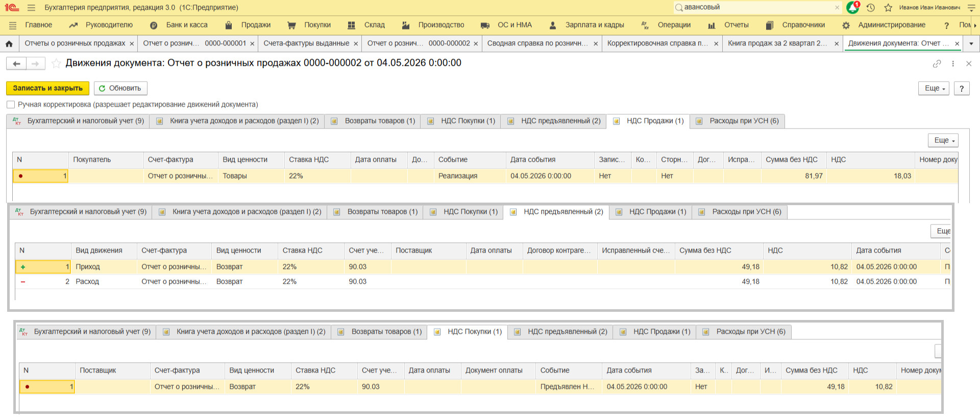
Task: Open the Еще menu above table
Action: 943,140
